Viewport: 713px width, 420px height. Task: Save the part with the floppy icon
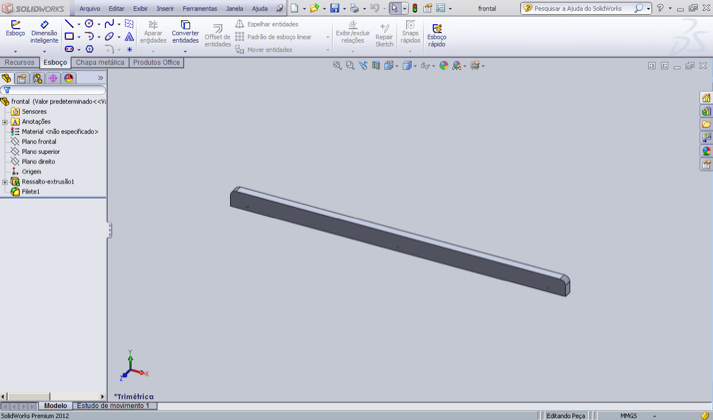pos(335,8)
